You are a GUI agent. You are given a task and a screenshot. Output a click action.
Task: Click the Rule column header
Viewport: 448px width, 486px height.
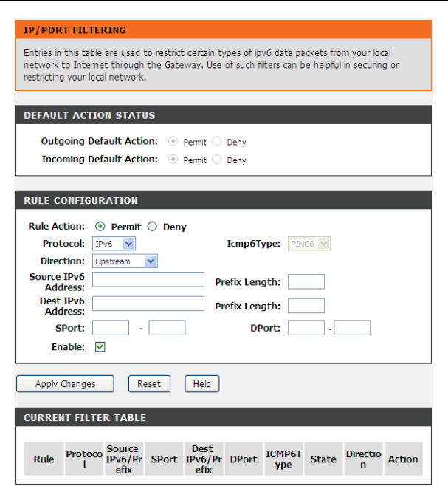click(44, 459)
